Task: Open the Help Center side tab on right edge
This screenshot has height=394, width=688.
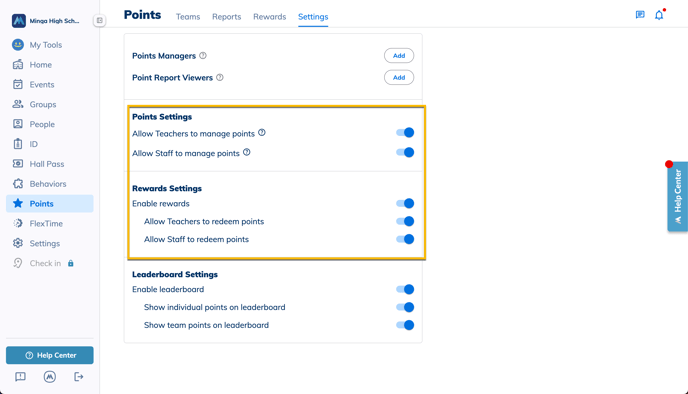Action: coord(677,197)
